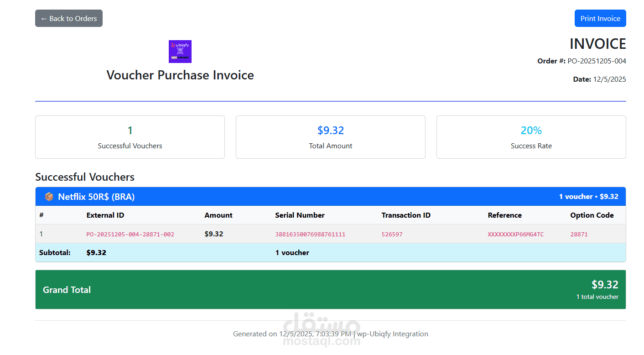Click the green Grand Total bar

point(331,290)
